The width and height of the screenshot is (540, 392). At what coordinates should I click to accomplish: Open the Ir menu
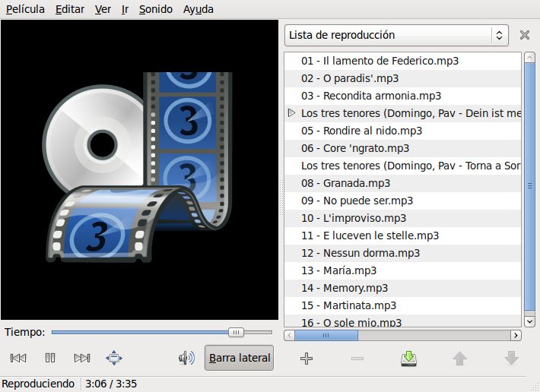pyautogui.click(x=125, y=9)
